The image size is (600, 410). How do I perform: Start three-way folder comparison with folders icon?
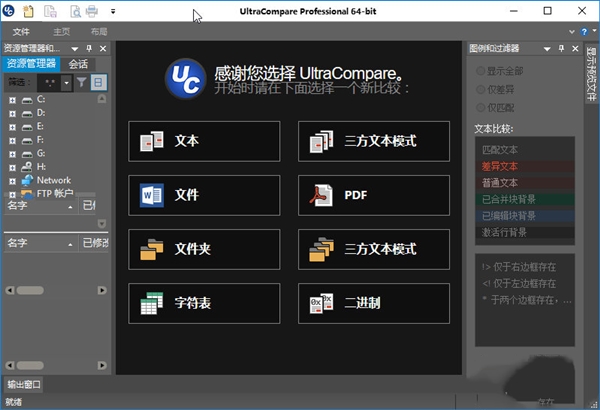[x=374, y=250]
